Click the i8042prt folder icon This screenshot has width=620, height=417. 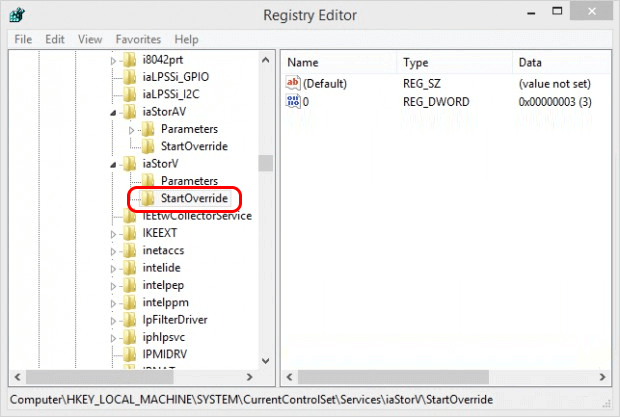[x=128, y=60]
